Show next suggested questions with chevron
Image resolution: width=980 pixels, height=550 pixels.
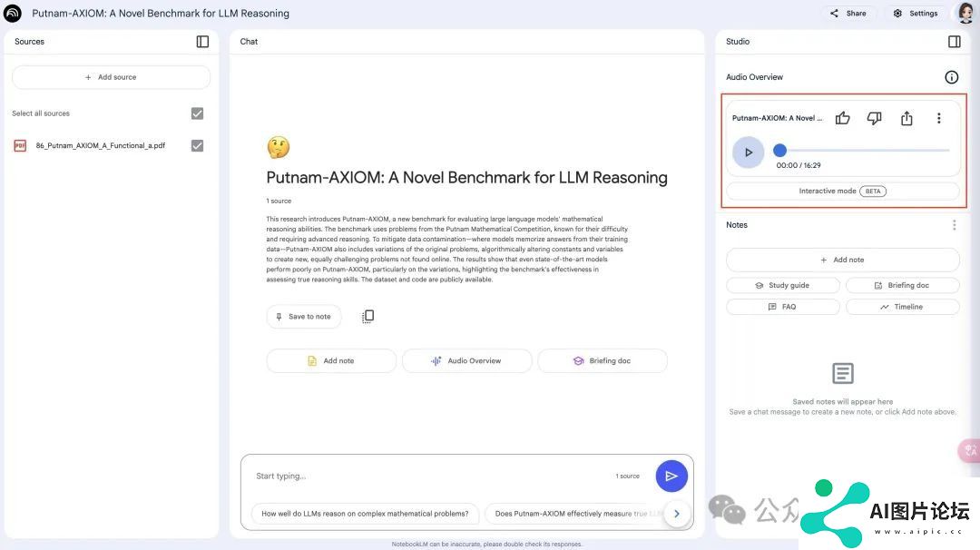click(x=676, y=514)
